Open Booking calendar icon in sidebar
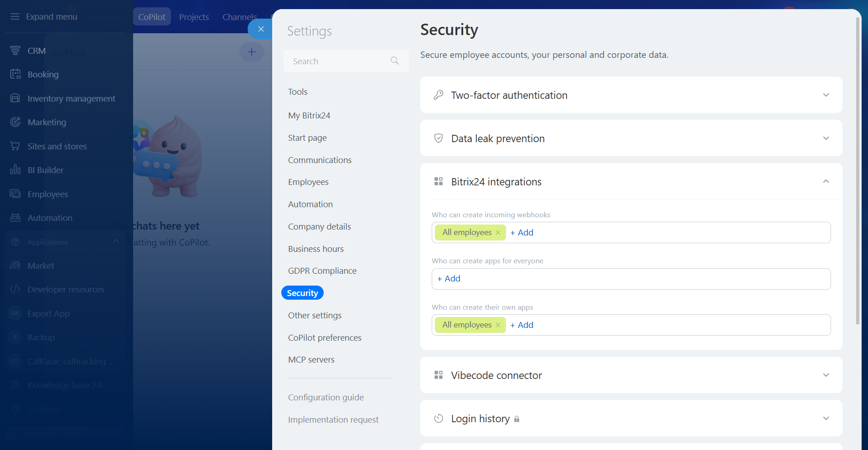Viewport: 868px width, 450px height. coord(15,74)
